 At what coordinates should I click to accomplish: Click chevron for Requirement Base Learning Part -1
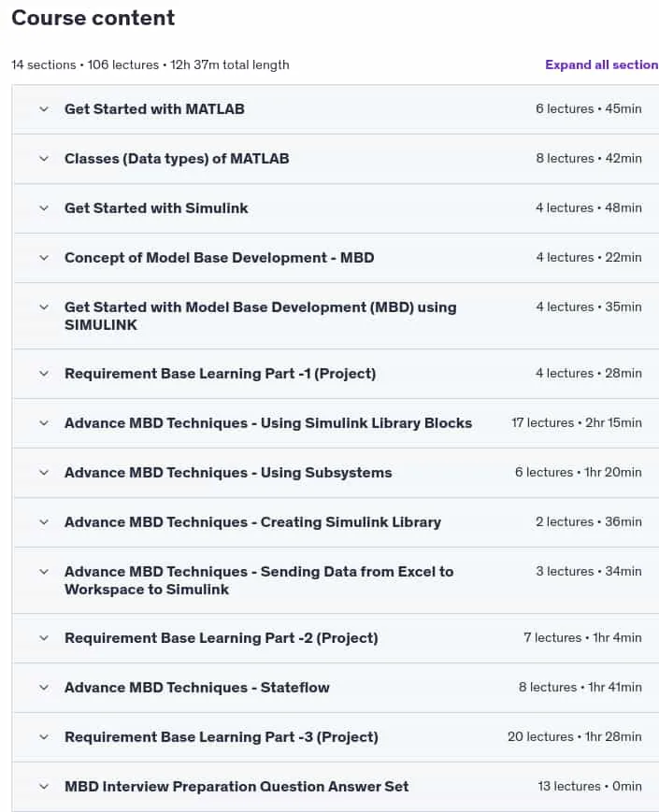(44, 374)
